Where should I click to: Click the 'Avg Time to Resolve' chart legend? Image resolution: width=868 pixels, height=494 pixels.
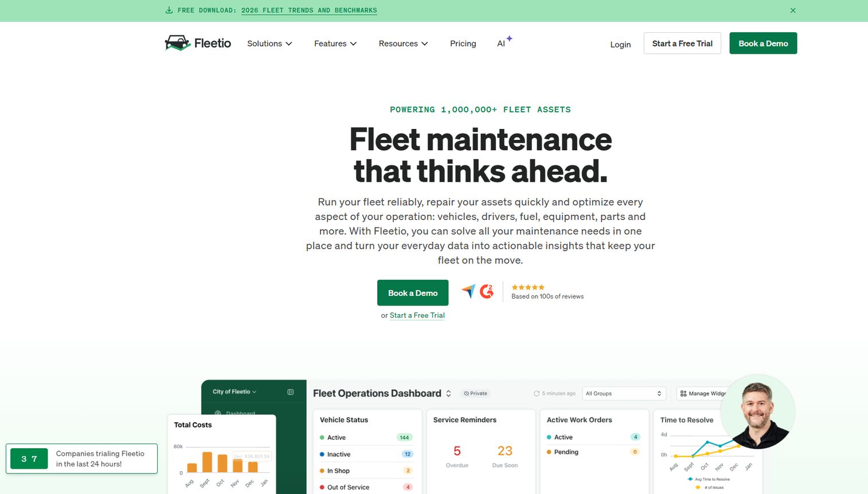709,479
